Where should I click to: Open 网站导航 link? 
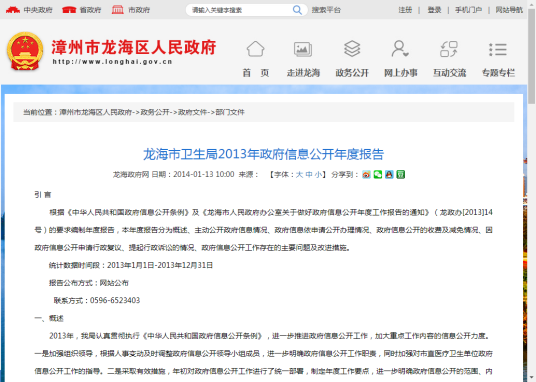click(x=509, y=10)
